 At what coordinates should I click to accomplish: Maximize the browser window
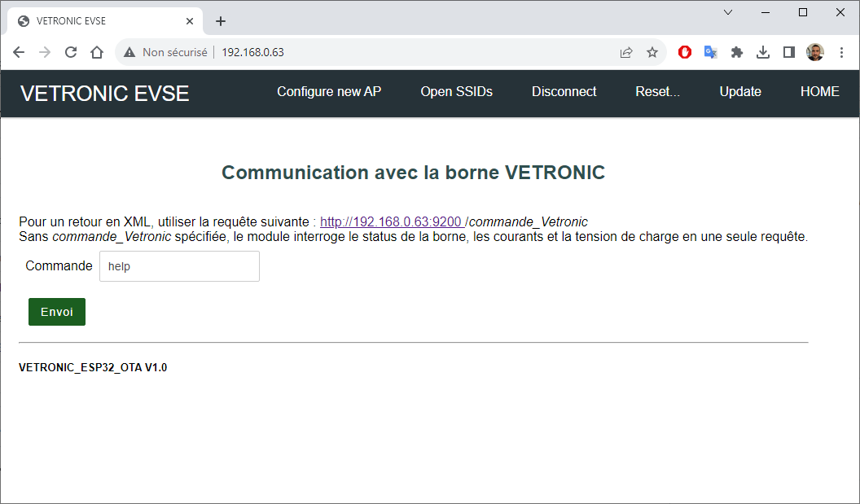tap(803, 12)
